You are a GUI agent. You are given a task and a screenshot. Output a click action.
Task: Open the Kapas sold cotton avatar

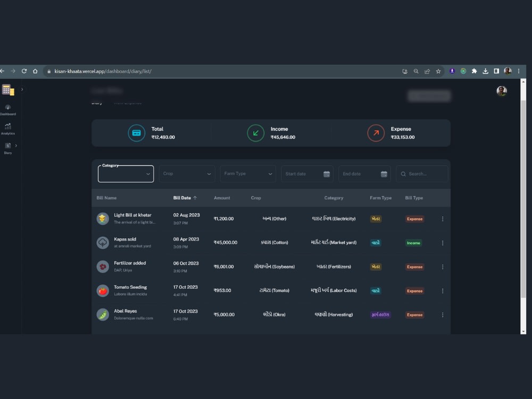(103, 243)
